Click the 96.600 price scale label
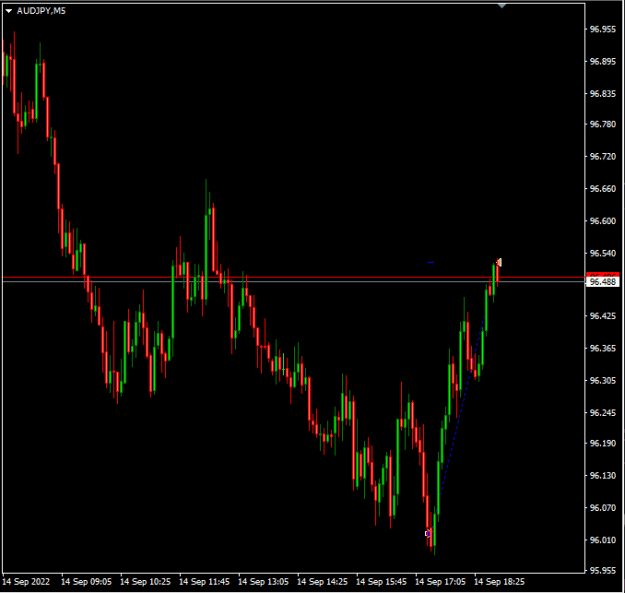The image size is (625, 593). coord(602,221)
